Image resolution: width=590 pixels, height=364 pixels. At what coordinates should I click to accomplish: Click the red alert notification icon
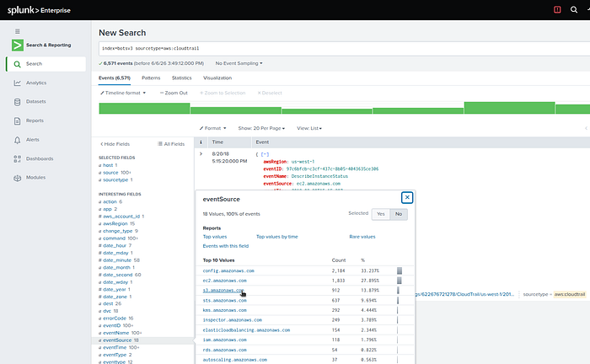click(x=557, y=10)
